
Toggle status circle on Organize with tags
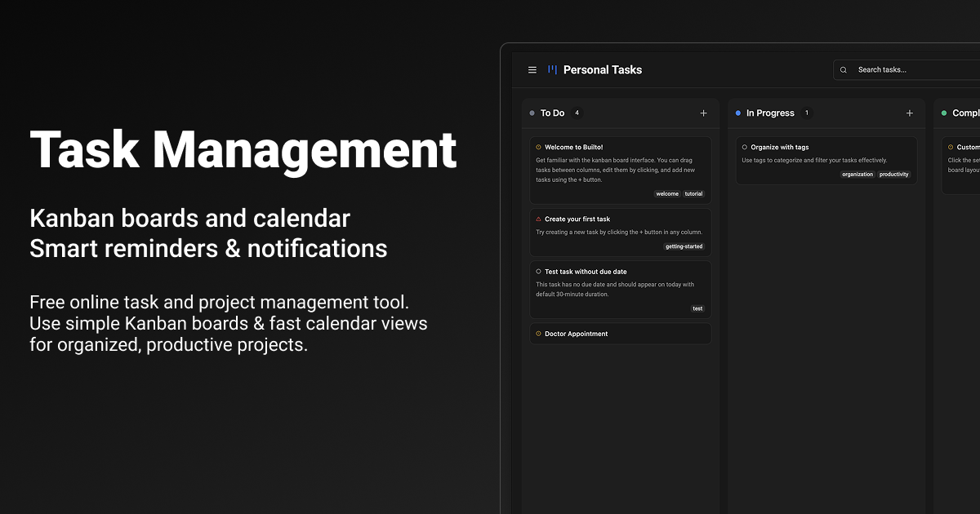pyautogui.click(x=745, y=148)
